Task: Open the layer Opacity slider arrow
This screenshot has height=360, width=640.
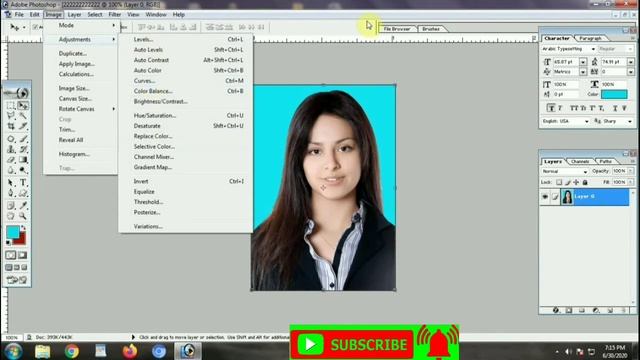Action: [x=630, y=171]
